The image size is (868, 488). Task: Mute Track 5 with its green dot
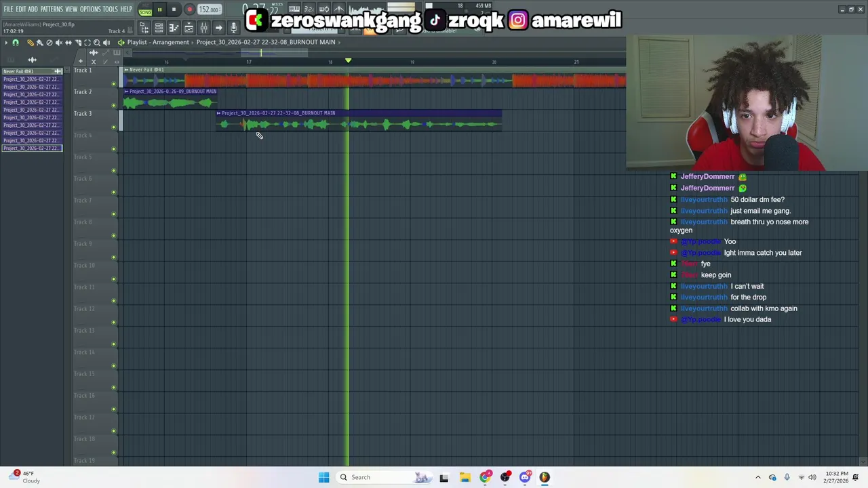coord(113,171)
